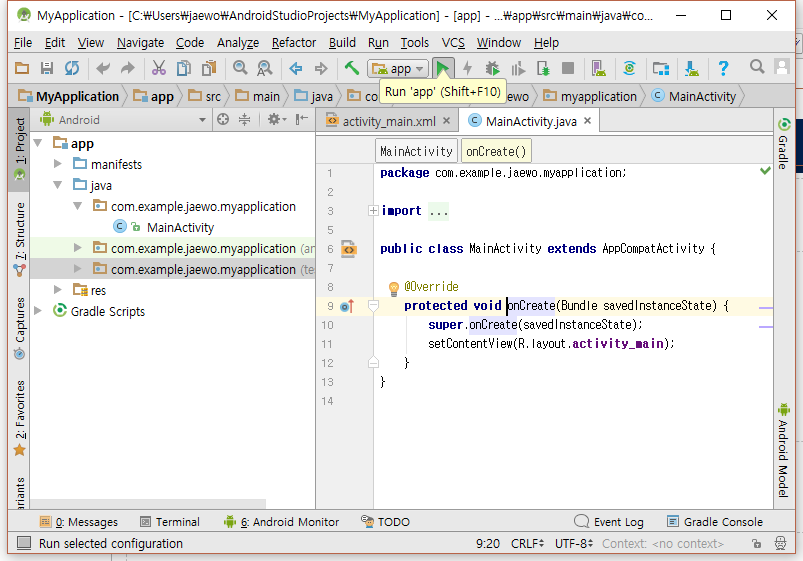Screen dimensions: 803x561
Task: Collapse the java folder node
Action: tap(58, 185)
